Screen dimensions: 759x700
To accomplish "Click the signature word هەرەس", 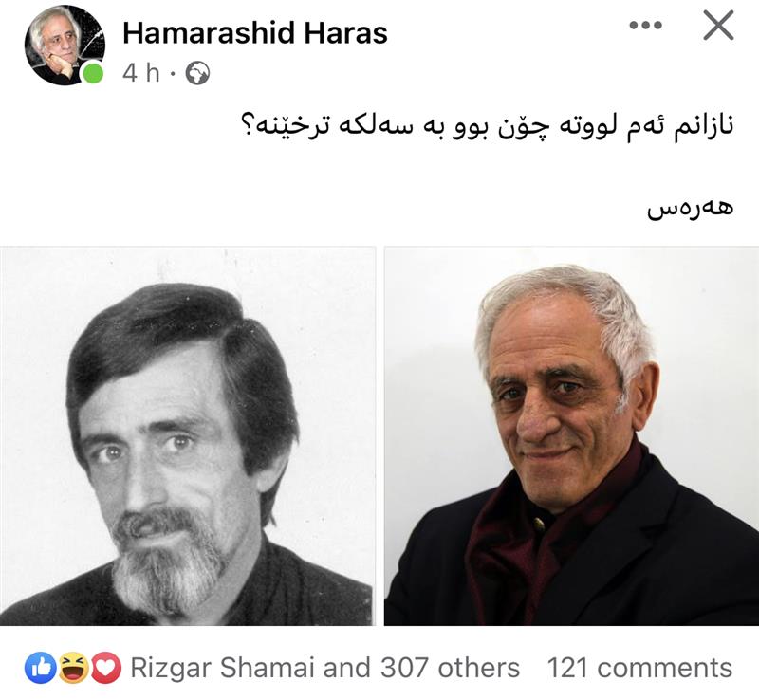I will tap(691, 208).
